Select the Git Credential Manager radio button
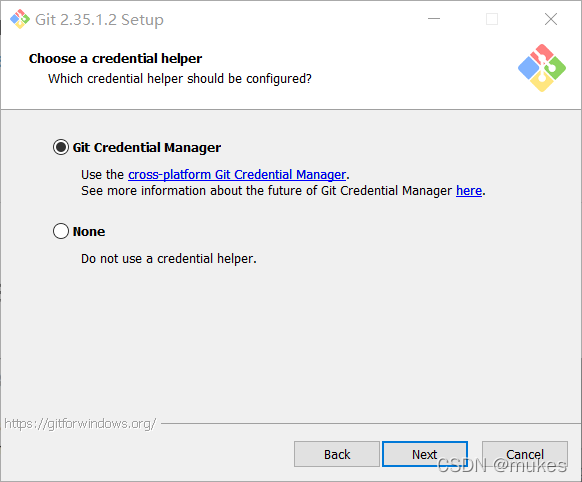The image size is (582, 482). pyautogui.click(x=61, y=147)
